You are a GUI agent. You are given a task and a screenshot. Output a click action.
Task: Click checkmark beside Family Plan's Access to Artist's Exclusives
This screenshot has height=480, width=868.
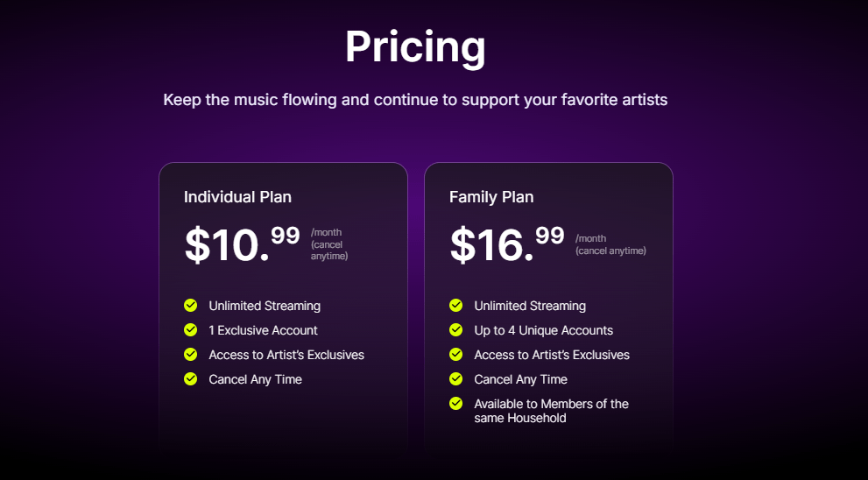(x=455, y=355)
